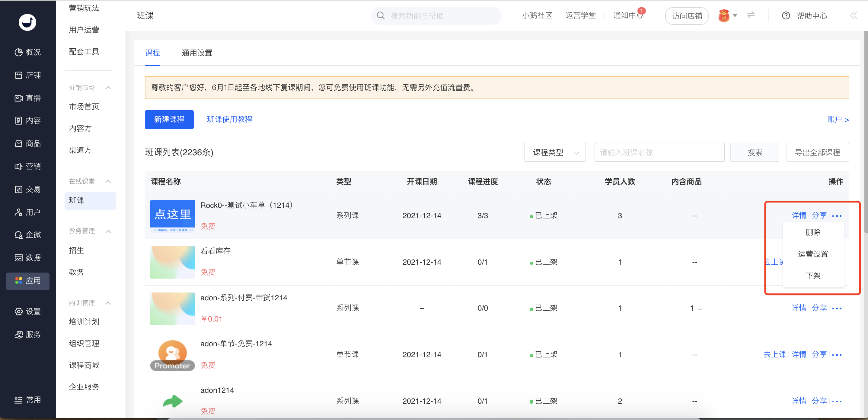Click the 新建课程 button
This screenshot has height=420, width=868.
(169, 119)
